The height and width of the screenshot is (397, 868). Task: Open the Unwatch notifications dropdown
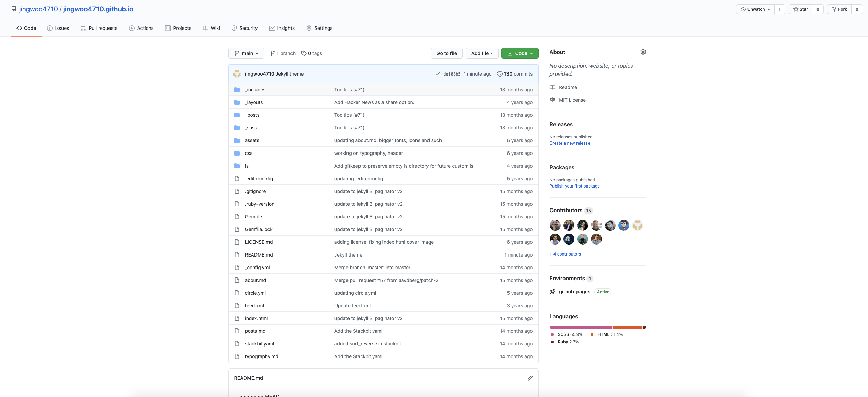tap(755, 9)
